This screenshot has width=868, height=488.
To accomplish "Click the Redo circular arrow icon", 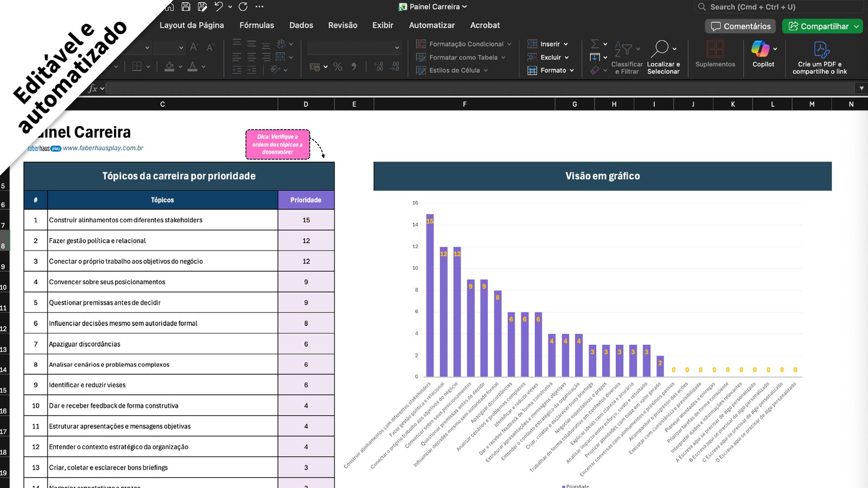I will [243, 7].
